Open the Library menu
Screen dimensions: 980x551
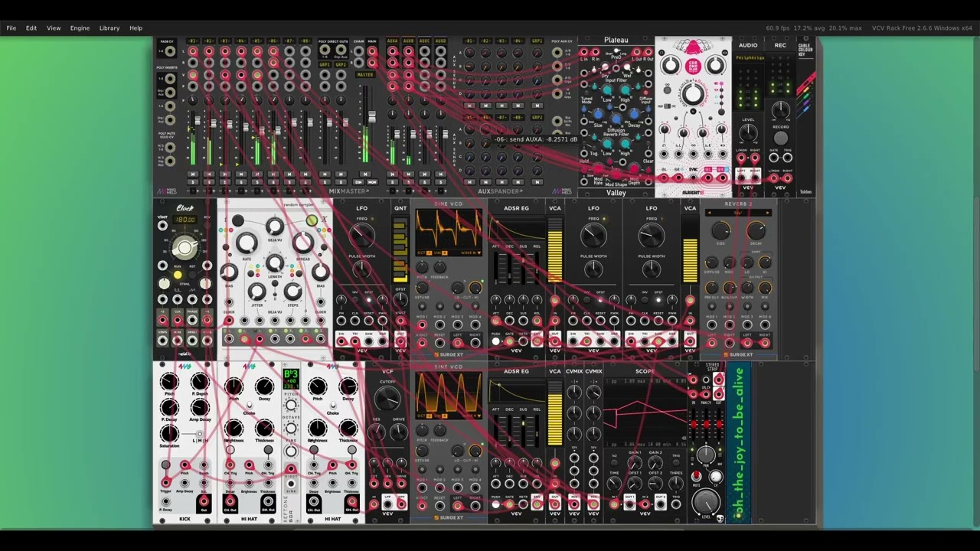[109, 28]
